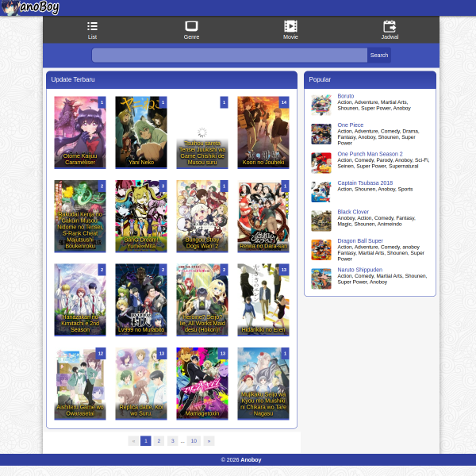Jump to pagination page 10
This screenshot has height=476, width=476.
click(x=194, y=441)
